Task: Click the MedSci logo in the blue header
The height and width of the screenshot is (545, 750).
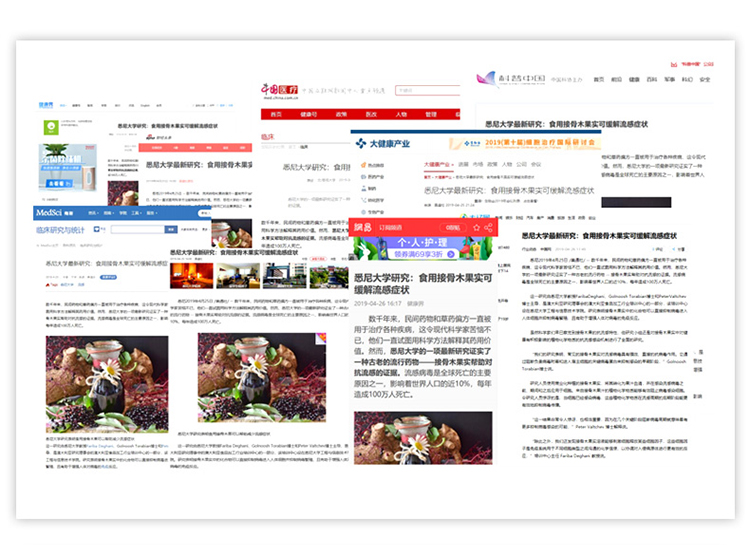Action: (x=49, y=213)
